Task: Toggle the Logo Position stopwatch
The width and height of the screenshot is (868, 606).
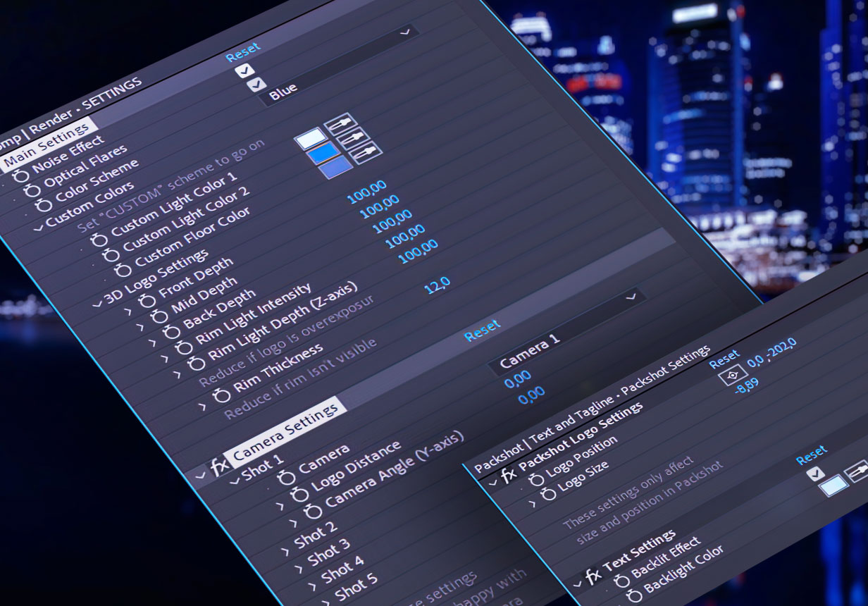Action: click(x=535, y=481)
